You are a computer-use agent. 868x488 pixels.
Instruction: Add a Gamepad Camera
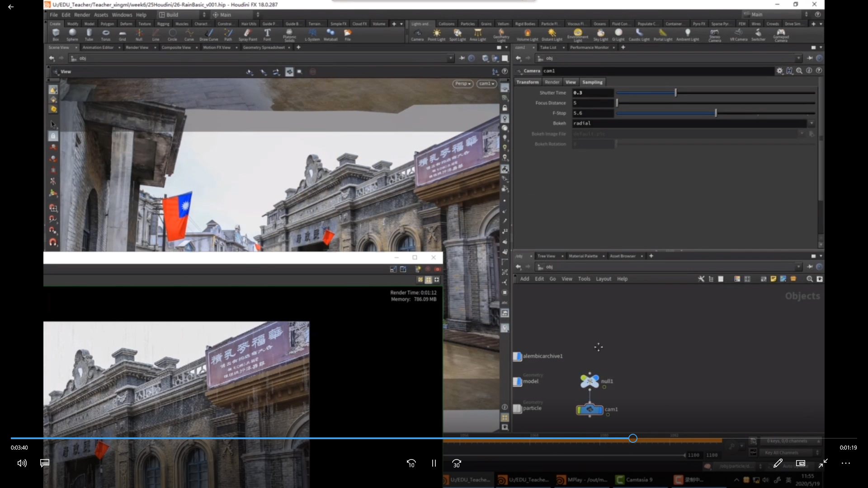pos(781,35)
